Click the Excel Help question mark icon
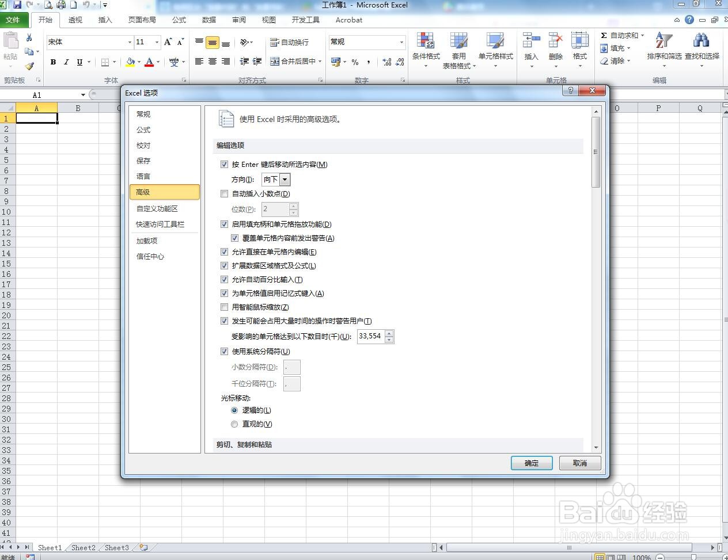 [x=689, y=20]
